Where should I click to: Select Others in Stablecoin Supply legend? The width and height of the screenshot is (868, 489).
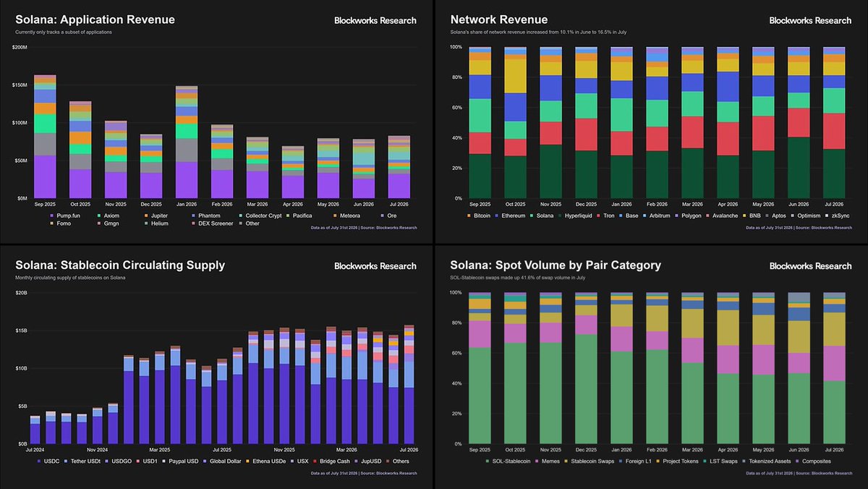[x=397, y=462]
